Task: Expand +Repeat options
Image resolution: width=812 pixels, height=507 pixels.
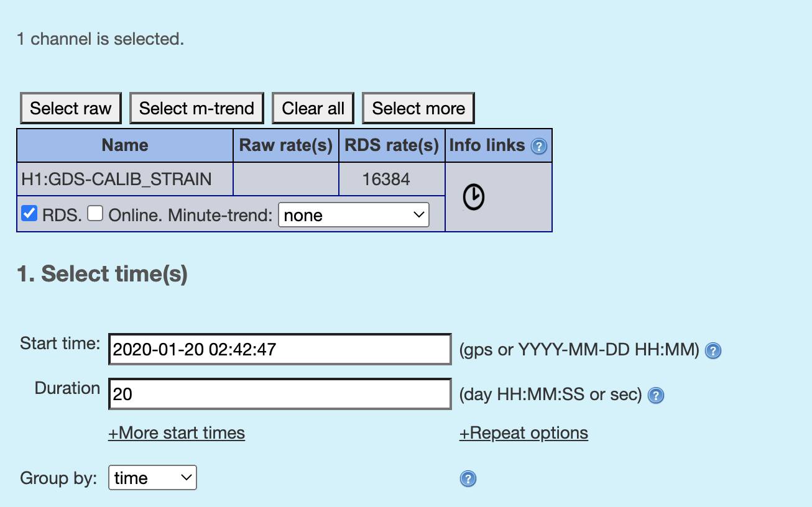Action: 524,432
